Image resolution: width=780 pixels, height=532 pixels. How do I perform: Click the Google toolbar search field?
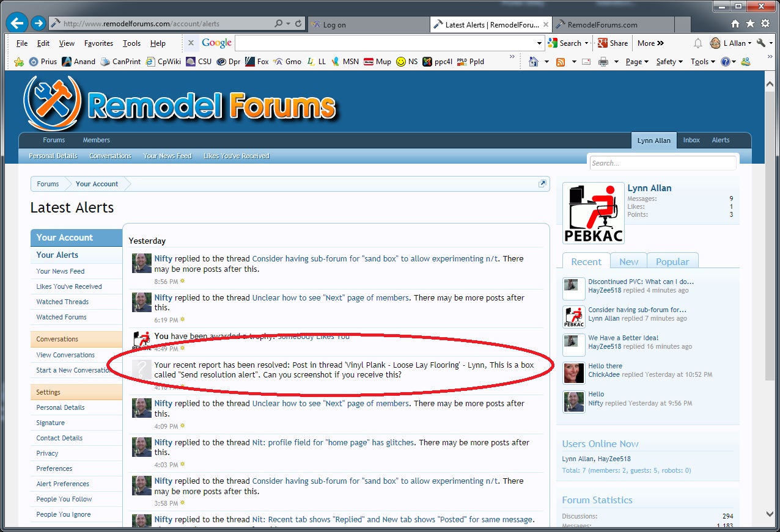point(385,43)
